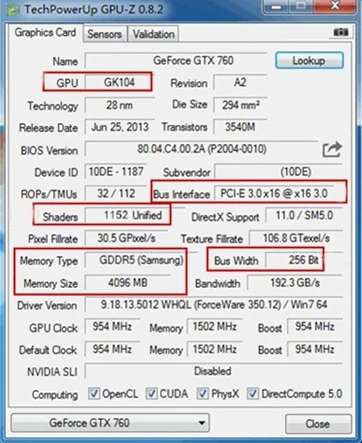Click the BIOS Version label
The image size is (362, 443).
pos(49,150)
